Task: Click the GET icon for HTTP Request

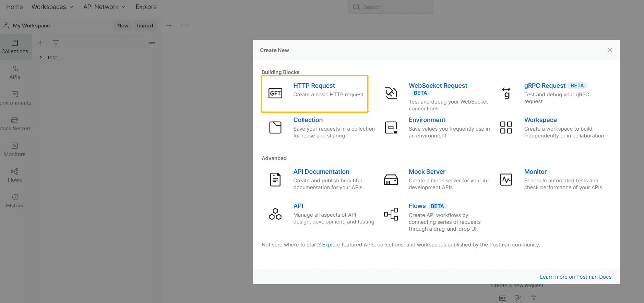Action: click(275, 93)
